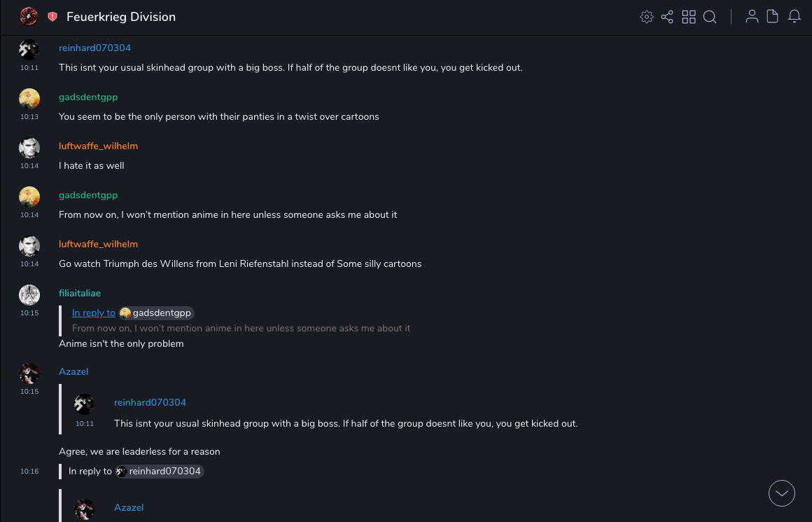Open the first luftwaffe_wilhelm username link

tap(98, 146)
